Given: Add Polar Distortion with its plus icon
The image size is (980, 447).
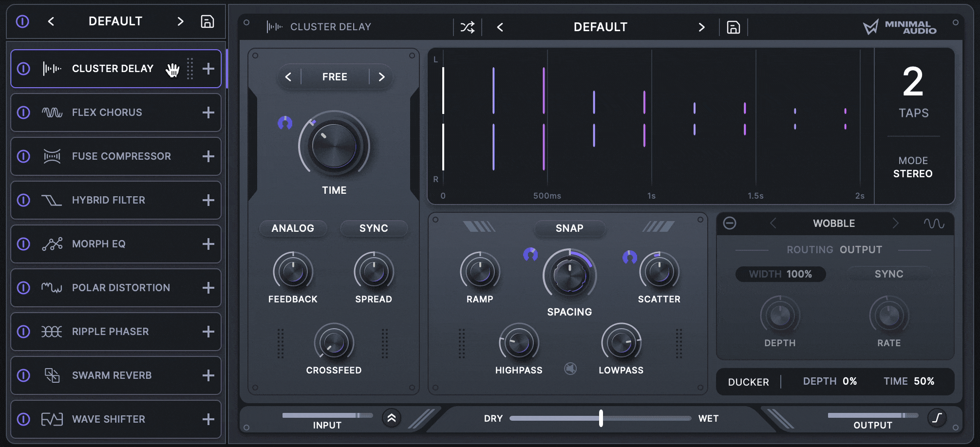Looking at the screenshot, I should 208,288.
